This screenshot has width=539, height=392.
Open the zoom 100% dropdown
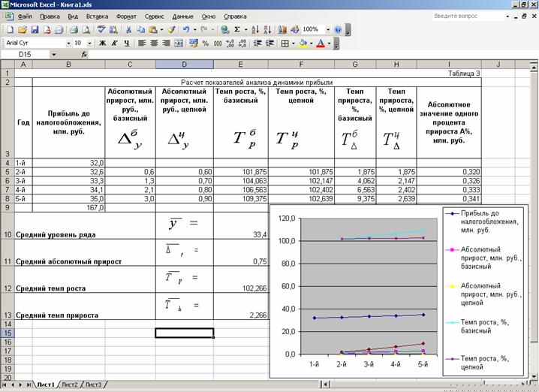point(328,30)
